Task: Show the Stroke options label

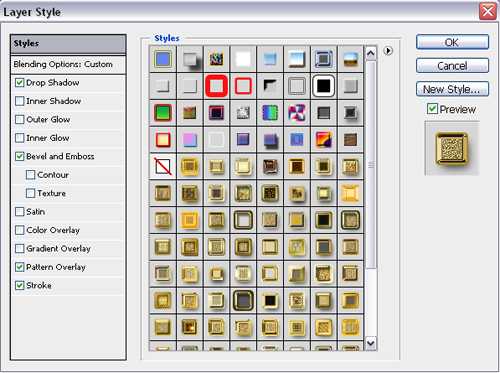Action: point(39,285)
